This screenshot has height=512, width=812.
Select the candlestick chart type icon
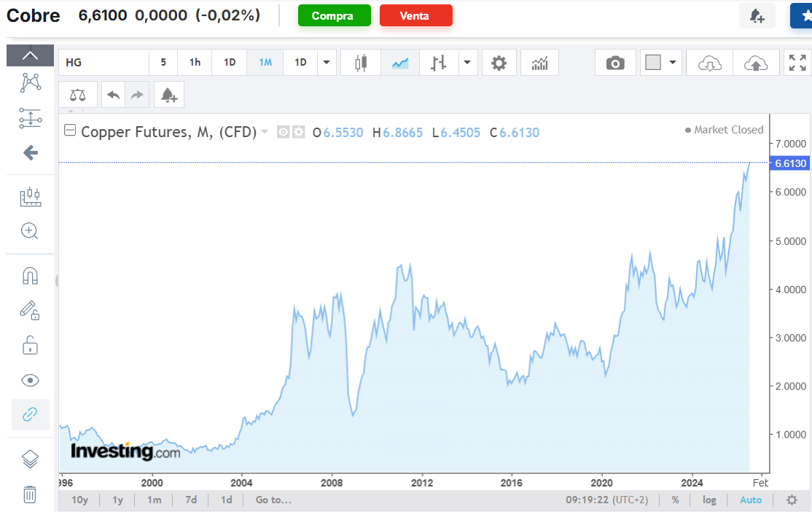pyautogui.click(x=361, y=63)
